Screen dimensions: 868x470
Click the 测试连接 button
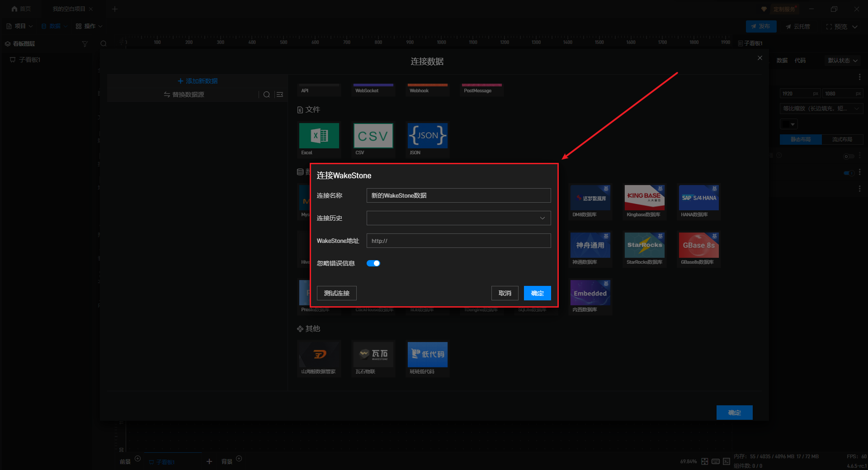click(336, 293)
